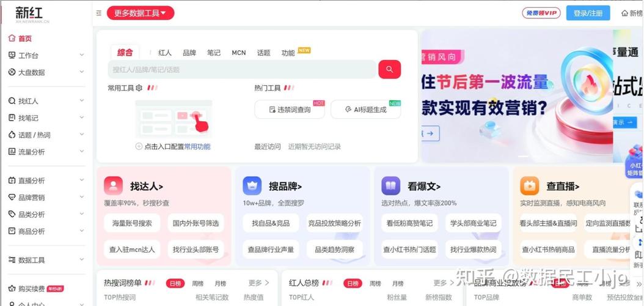
Task: Expand the 直播分析 chevron
Action: [81, 180]
